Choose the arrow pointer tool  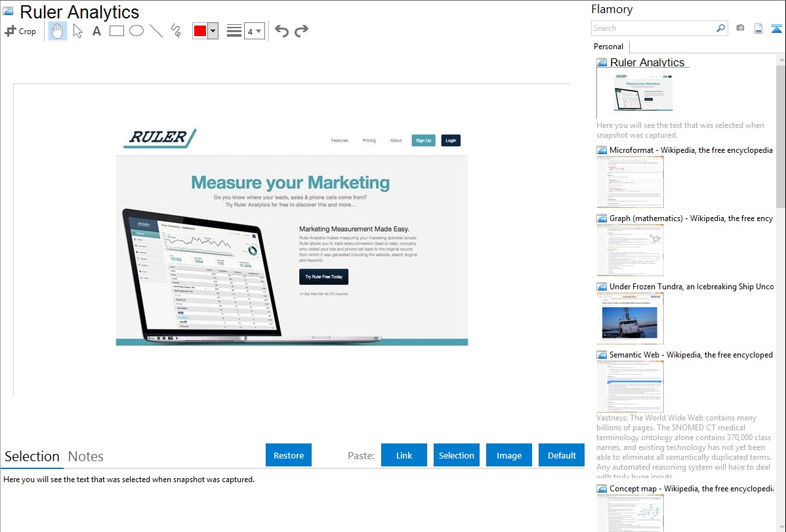pyautogui.click(x=77, y=31)
